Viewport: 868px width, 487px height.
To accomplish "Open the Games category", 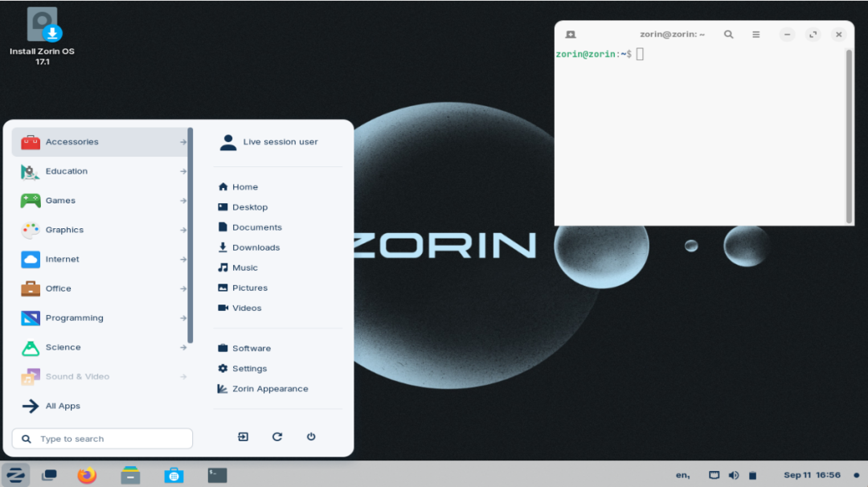I will (100, 200).
